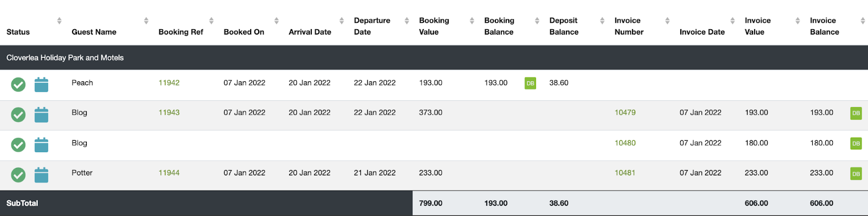The width and height of the screenshot is (868, 216).
Task: Click Cloverlea Holiday Park and Motels group row
Action: 434,57
